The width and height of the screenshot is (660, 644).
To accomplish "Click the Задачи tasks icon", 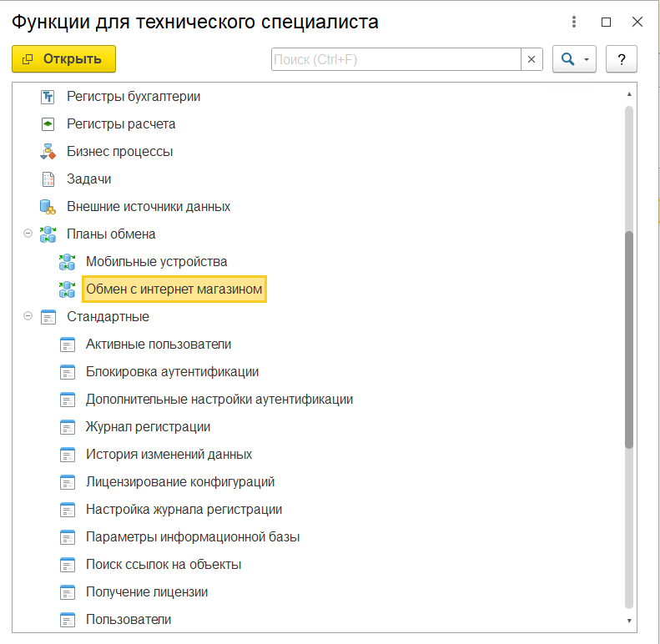I will pos(48,179).
